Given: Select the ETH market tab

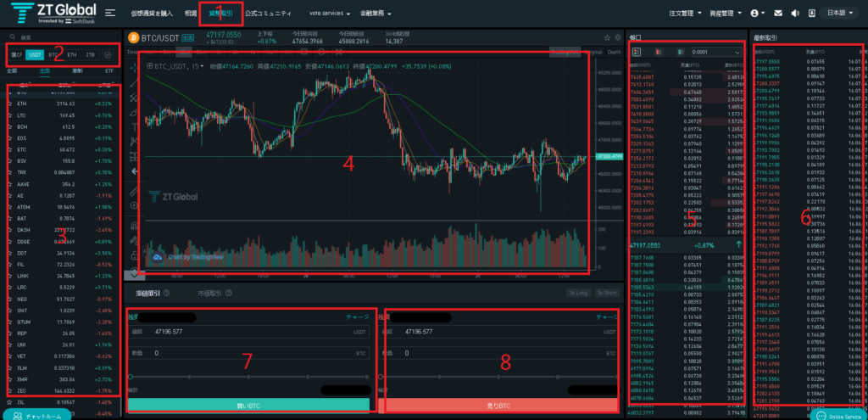Looking at the screenshot, I should [x=72, y=55].
